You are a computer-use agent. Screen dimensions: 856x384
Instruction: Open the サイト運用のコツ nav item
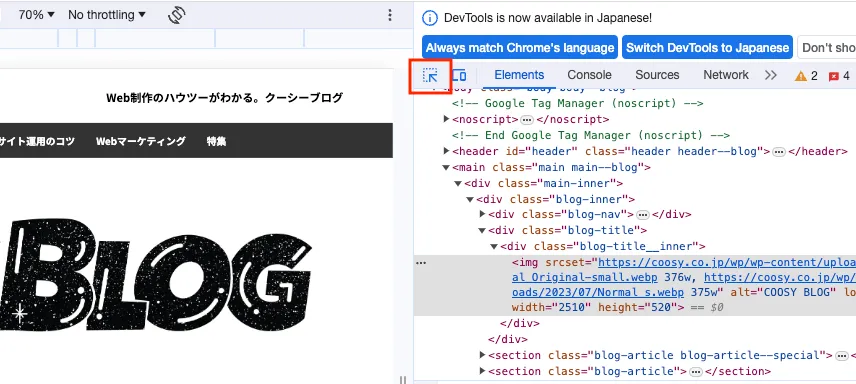tap(37, 141)
